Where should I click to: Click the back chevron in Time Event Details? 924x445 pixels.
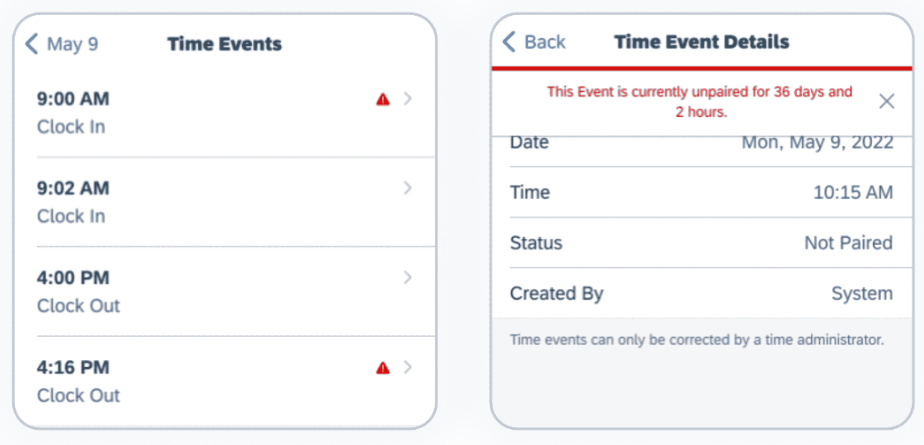click(509, 42)
